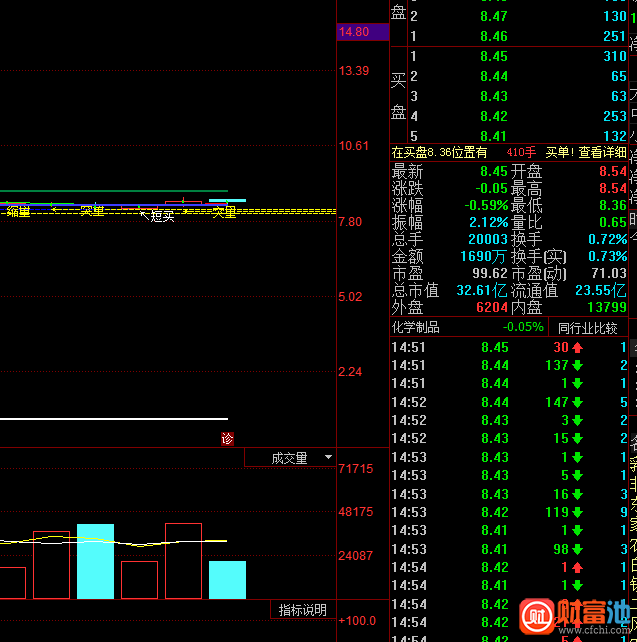Click the 流通值 value 23.55亿
The image size is (637, 642).
pyautogui.click(x=601, y=290)
